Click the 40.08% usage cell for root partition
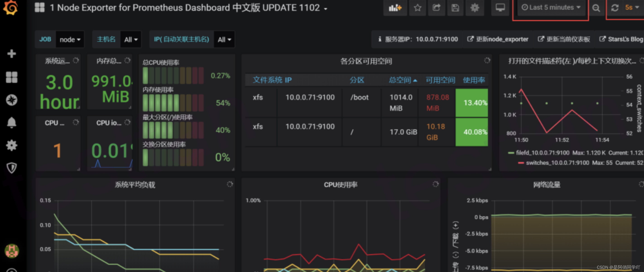The width and height of the screenshot is (644, 272). click(x=471, y=132)
